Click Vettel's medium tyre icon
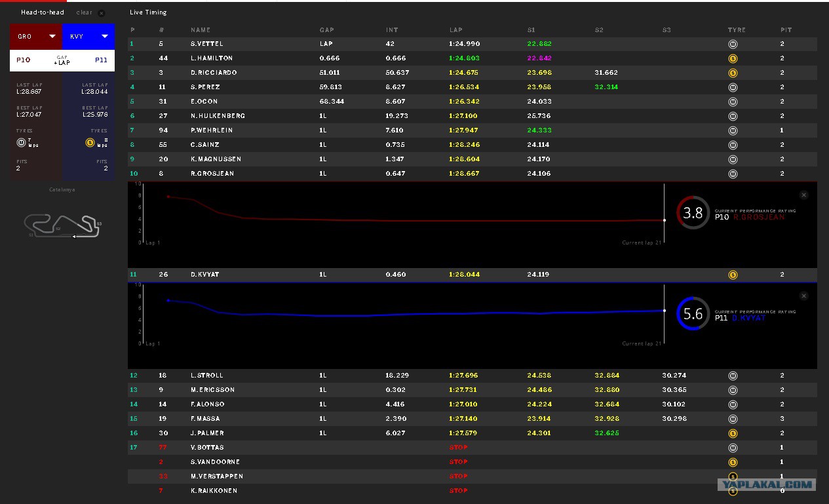The image size is (829, 504). [x=733, y=45]
